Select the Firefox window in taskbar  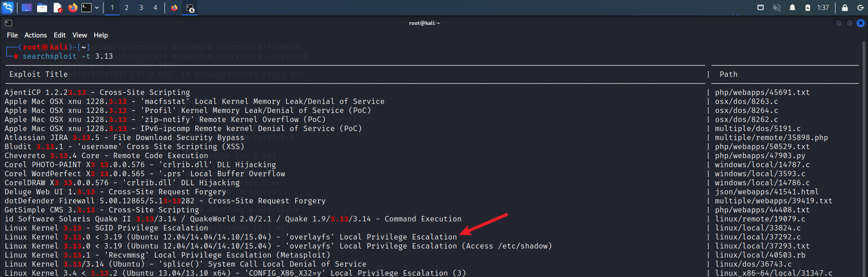click(x=174, y=8)
